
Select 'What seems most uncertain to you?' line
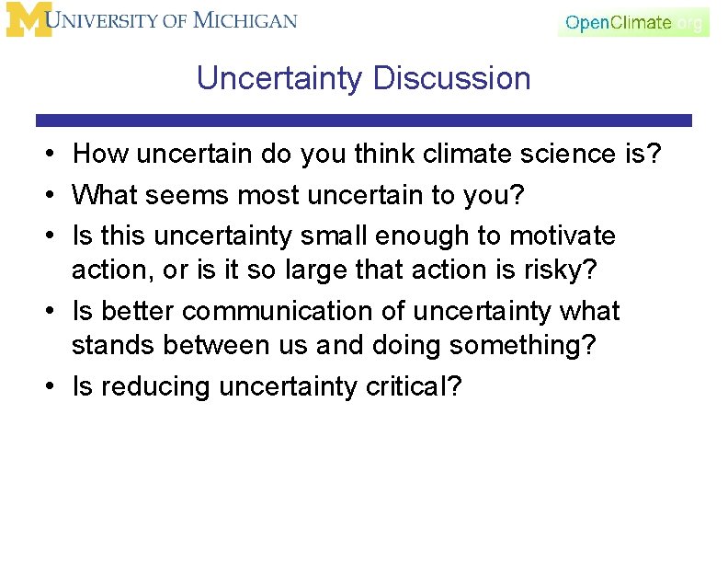(x=297, y=194)
